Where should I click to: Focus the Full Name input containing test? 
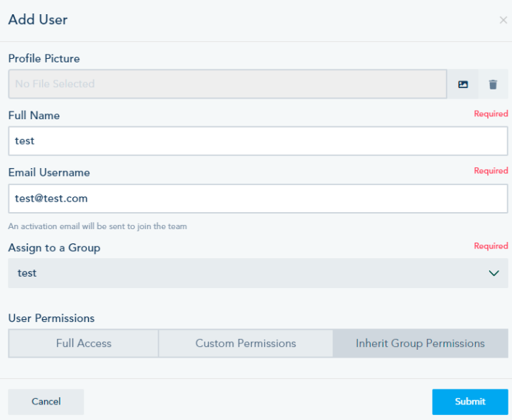click(x=258, y=141)
